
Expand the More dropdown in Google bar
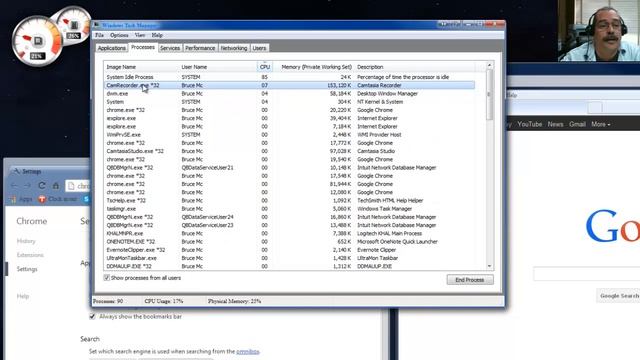[601, 124]
